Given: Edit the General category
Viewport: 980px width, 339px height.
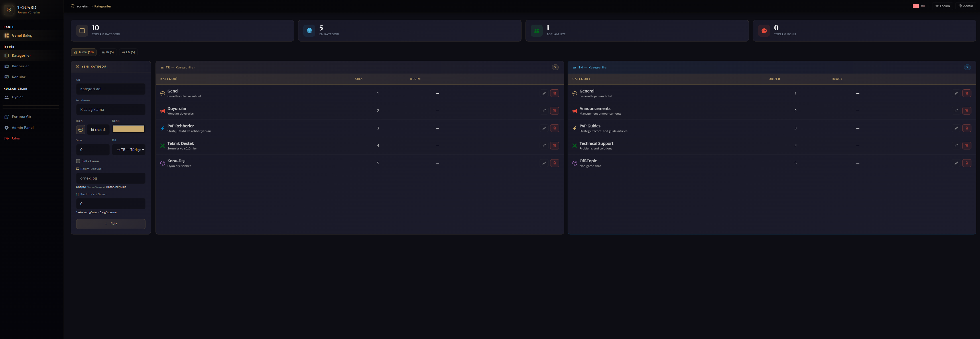Looking at the screenshot, I should click(956, 93).
